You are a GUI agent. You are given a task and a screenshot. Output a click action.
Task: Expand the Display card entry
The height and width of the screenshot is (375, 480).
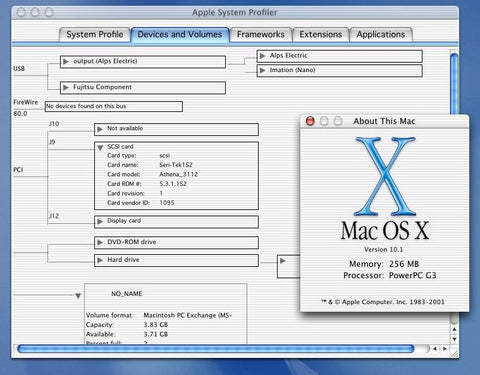click(x=100, y=221)
